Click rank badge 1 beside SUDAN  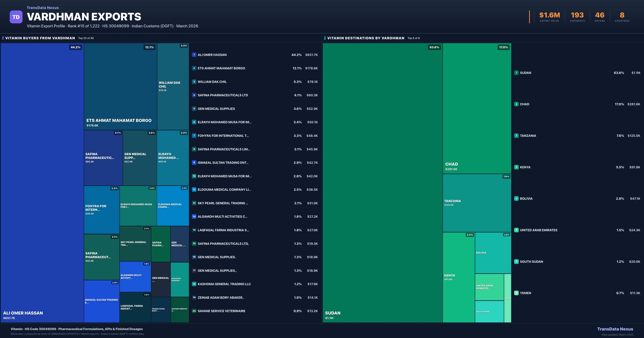point(516,73)
